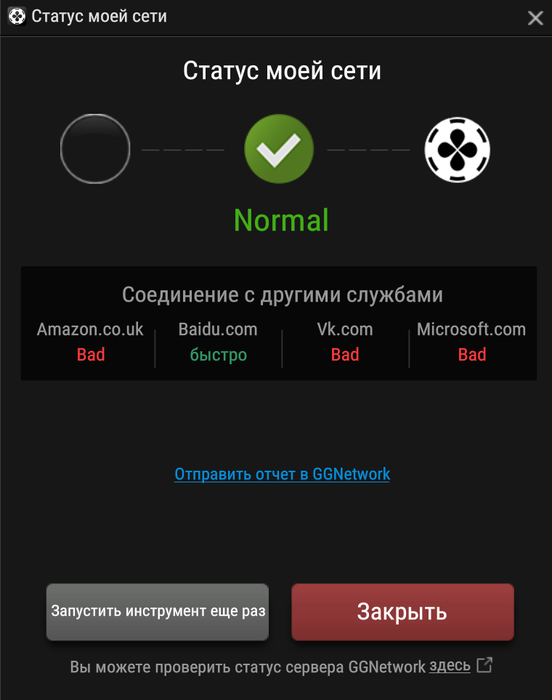This screenshot has width=552, height=700.
Task: Click the Bad status under Amazon.co.uk
Action: pyautogui.click(x=91, y=354)
